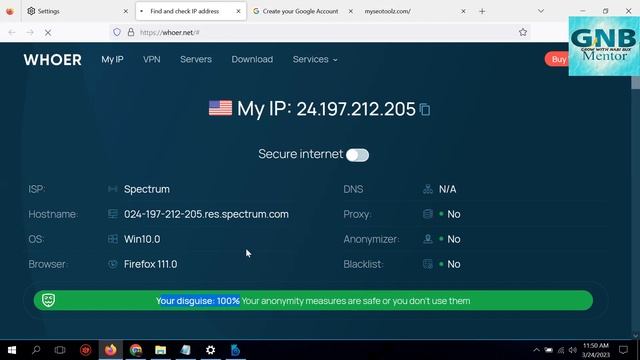The image size is (640, 360).
Task: Click the hostname 024-197-212-205.res.spectrum.com
Action: (x=206, y=214)
